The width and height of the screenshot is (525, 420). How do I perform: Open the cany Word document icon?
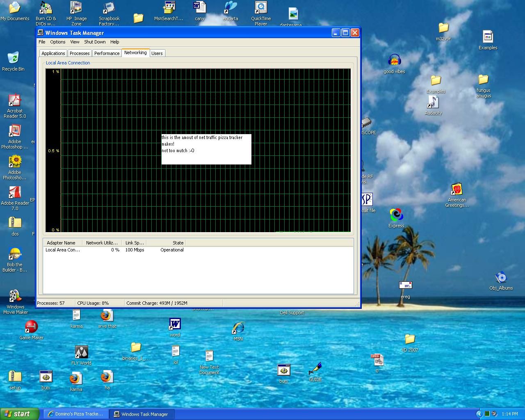(200, 11)
